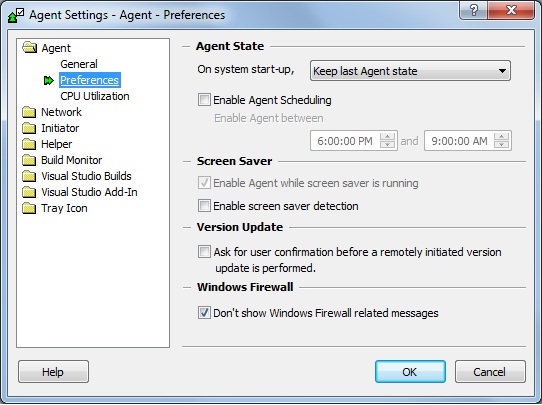Click the Initiator folder icon
This screenshot has width=542, height=405.
[29, 128]
